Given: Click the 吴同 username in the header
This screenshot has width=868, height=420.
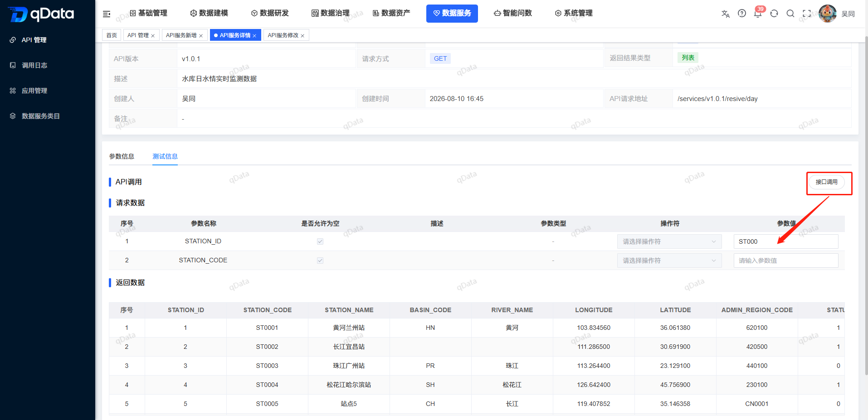Looking at the screenshot, I should (x=848, y=14).
